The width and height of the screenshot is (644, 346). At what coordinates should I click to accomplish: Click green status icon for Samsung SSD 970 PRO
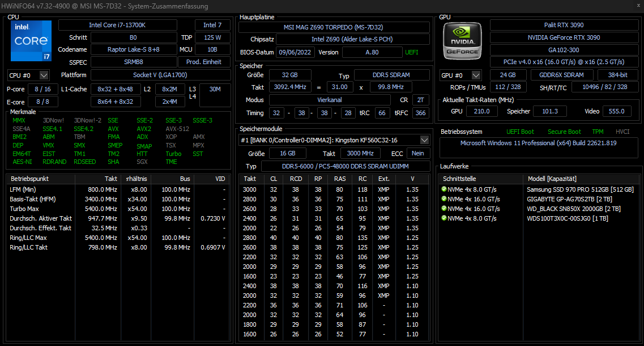[x=444, y=189]
